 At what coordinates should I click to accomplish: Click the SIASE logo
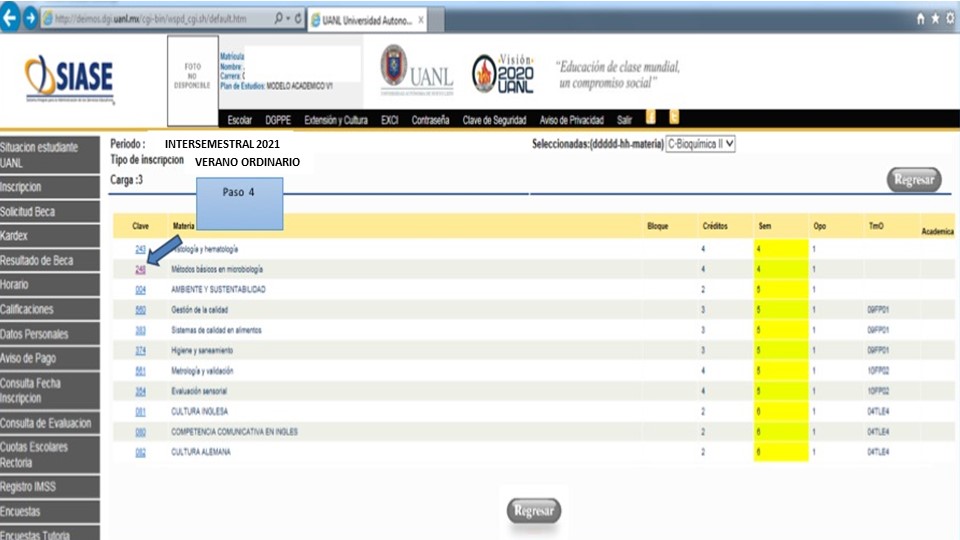click(x=69, y=79)
